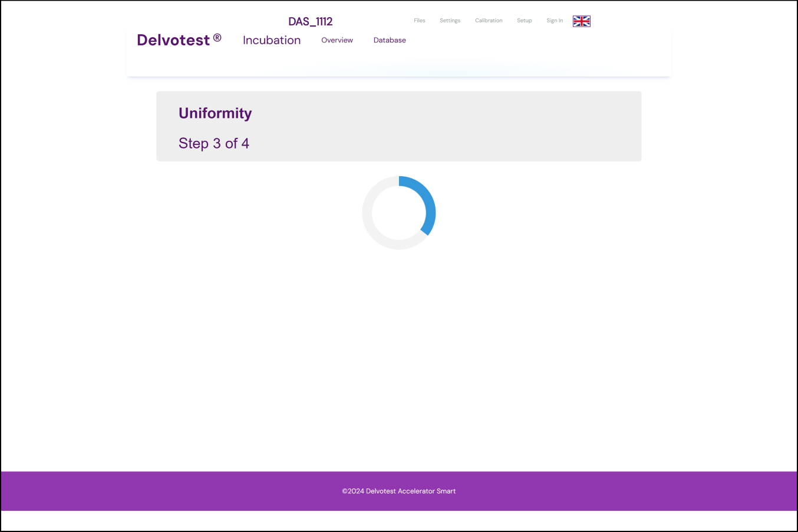Select the Overview tab

click(x=337, y=40)
